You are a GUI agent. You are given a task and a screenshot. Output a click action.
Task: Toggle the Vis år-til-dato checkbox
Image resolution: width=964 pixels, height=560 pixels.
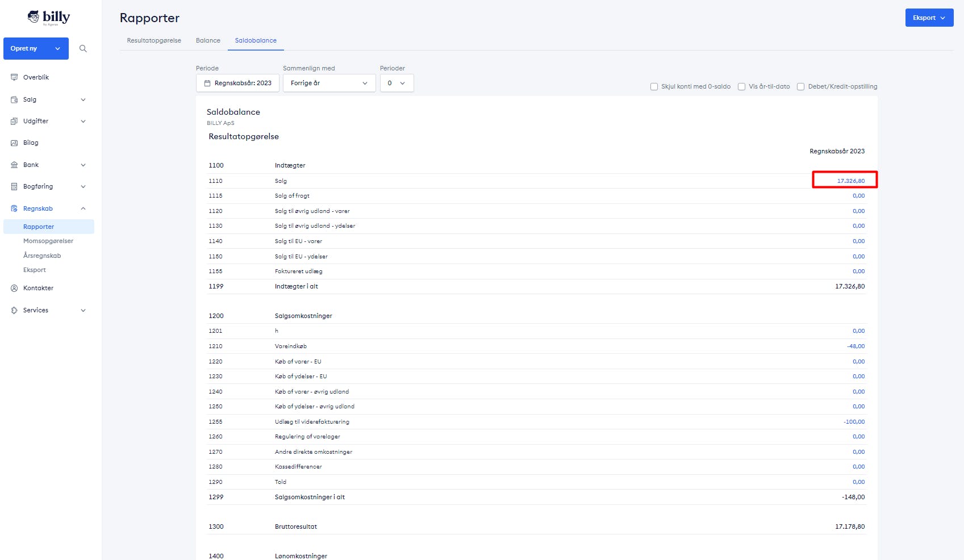[x=741, y=87]
